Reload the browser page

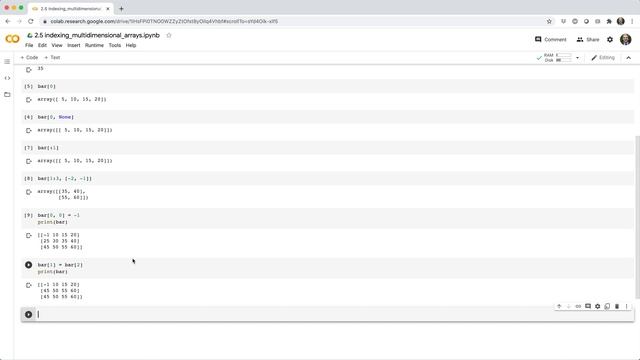[x=31, y=21]
